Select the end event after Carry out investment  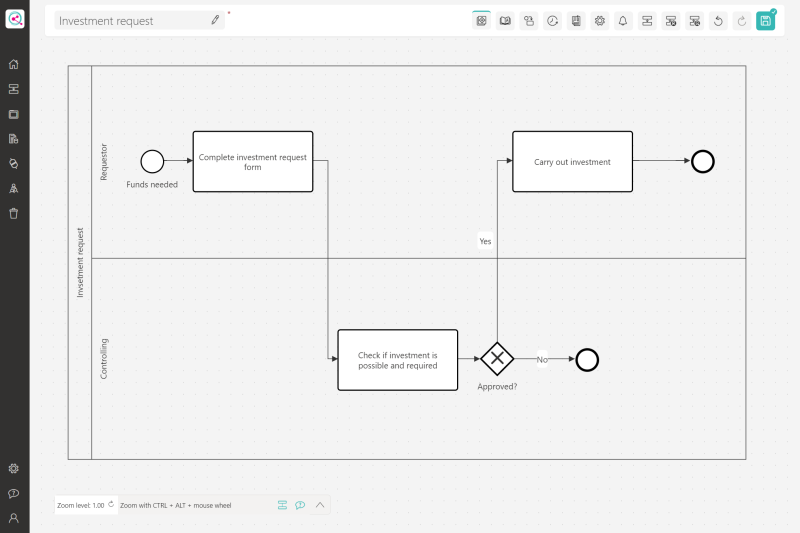pyautogui.click(x=703, y=162)
